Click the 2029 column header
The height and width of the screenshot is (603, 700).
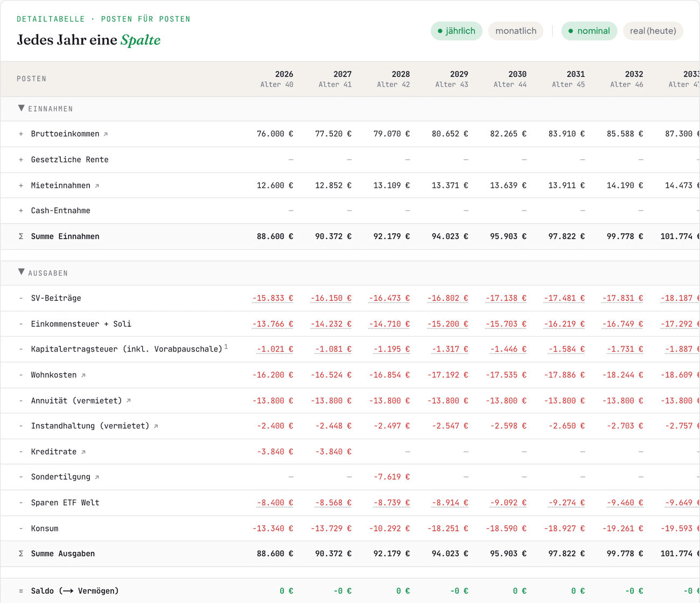click(x=452, y=79)
